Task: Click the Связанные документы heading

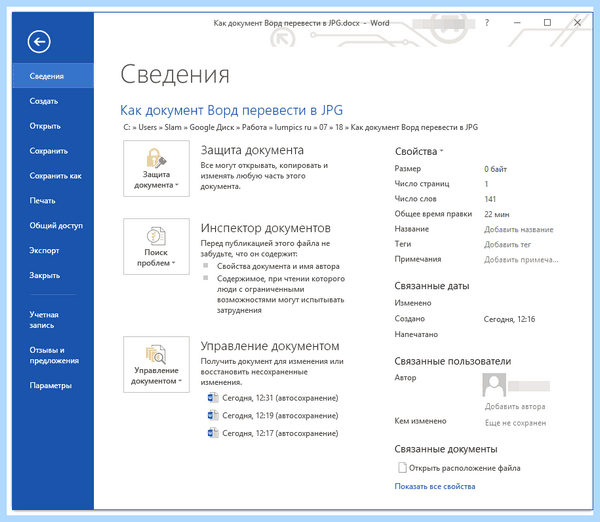Action: tap(446, 449)
